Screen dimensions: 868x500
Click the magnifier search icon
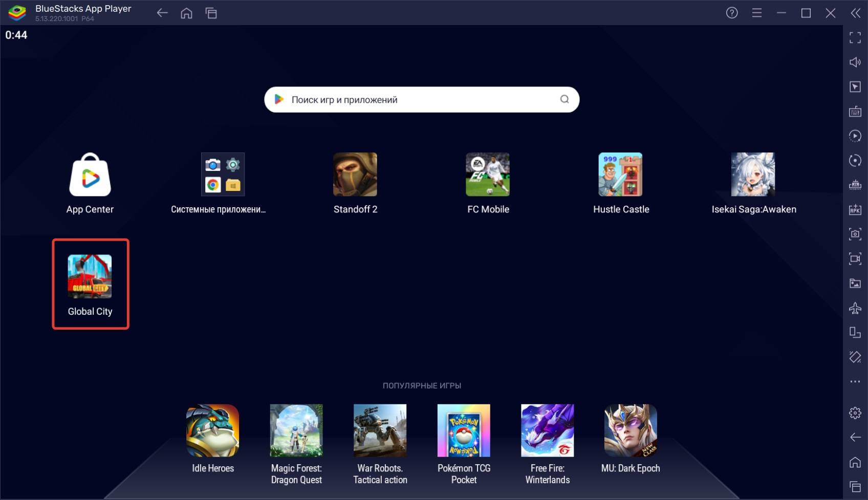click(565, 99)
